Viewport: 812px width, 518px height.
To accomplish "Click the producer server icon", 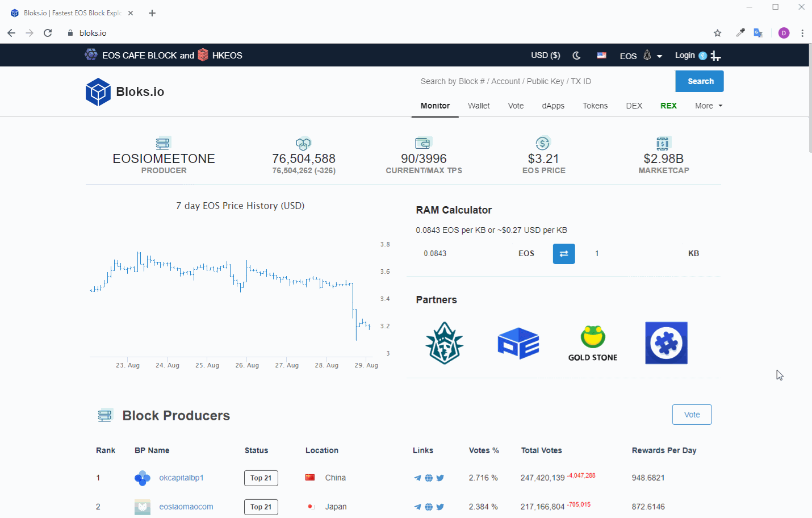I will (x=163, y=143).
